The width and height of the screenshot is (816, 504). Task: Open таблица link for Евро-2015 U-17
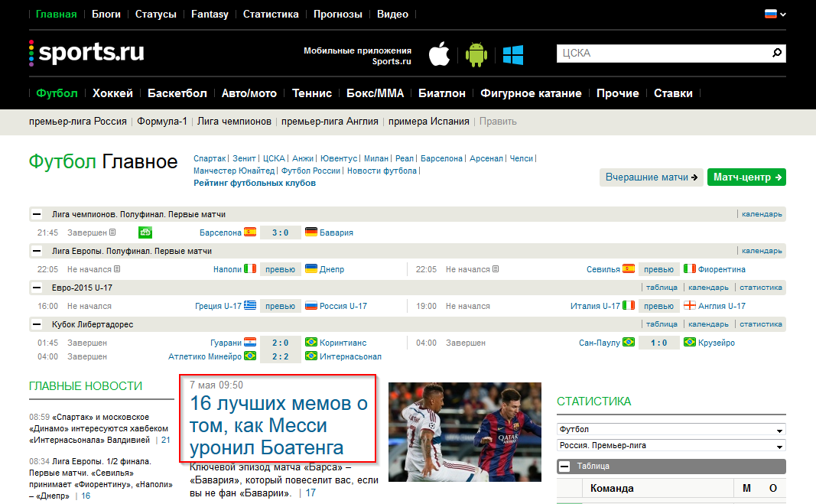[662, 288]
